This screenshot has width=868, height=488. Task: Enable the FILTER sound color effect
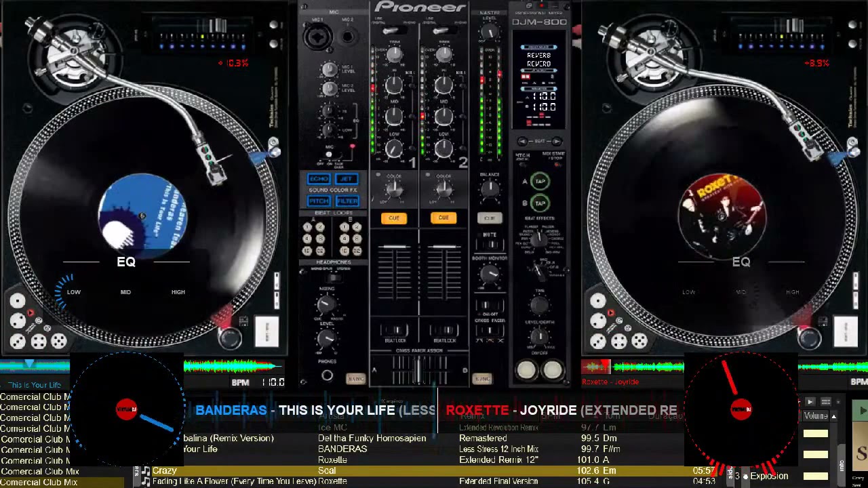pyautogui.click(x=347, y=201)
